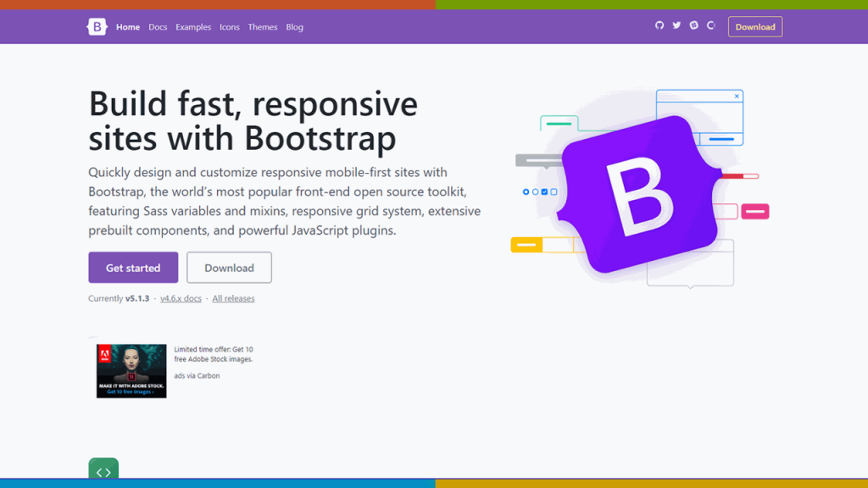The image size is (868, 488).
Task: Click the filled radio button in illustration
Action: coord(526,192)
